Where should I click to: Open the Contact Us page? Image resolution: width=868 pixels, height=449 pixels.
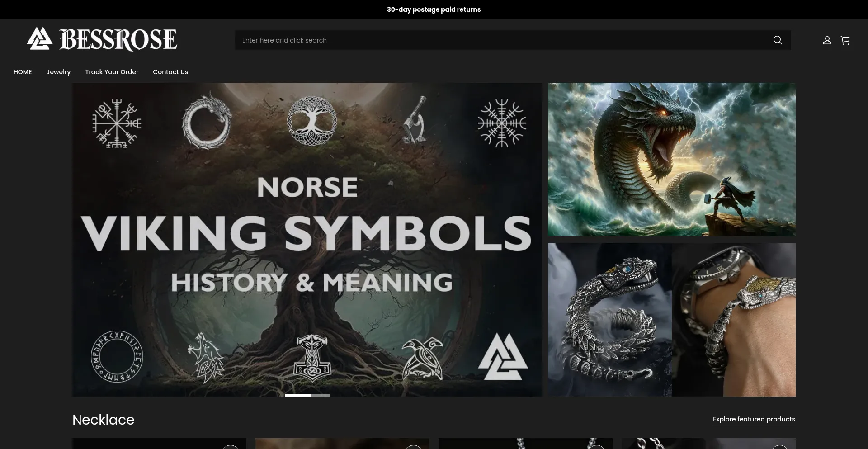click(170, 72)
